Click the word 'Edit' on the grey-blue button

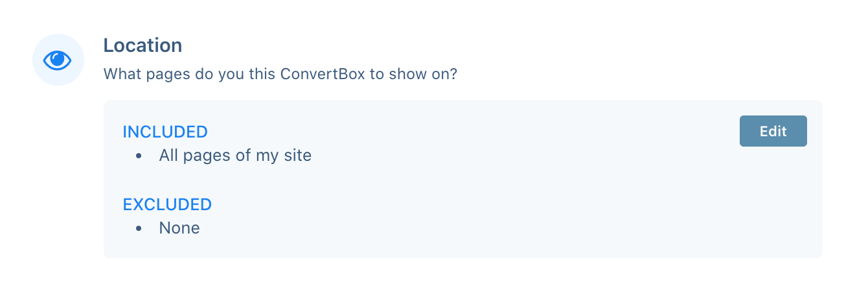[x=773, y=131]
